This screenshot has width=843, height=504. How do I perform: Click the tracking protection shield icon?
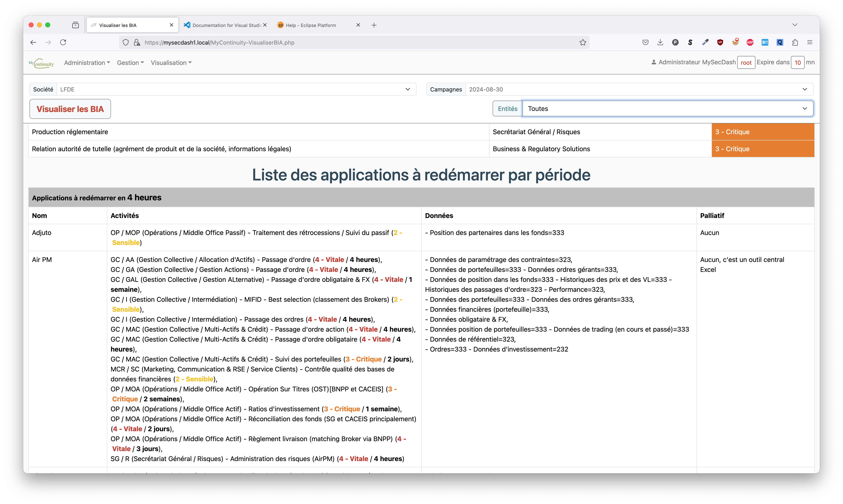(x=126, y=43)
